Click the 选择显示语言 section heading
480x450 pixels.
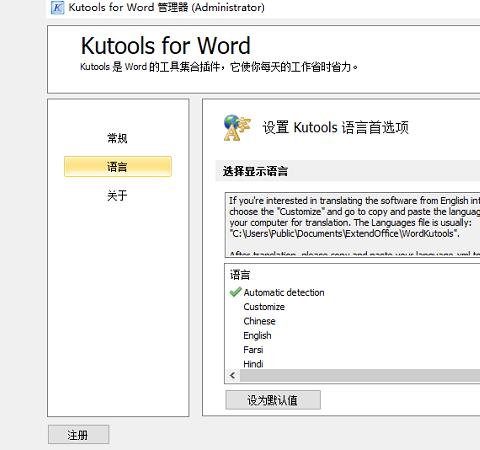255,171
